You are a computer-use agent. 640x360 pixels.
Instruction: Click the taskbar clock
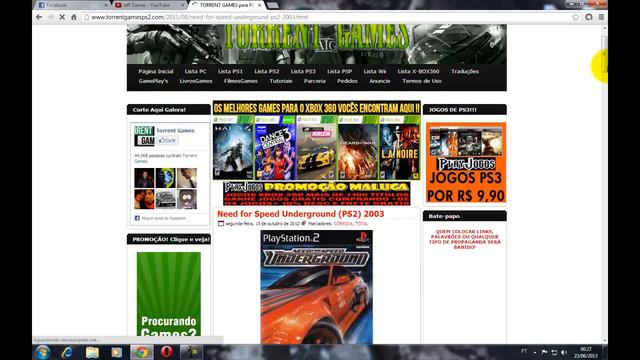586,353
